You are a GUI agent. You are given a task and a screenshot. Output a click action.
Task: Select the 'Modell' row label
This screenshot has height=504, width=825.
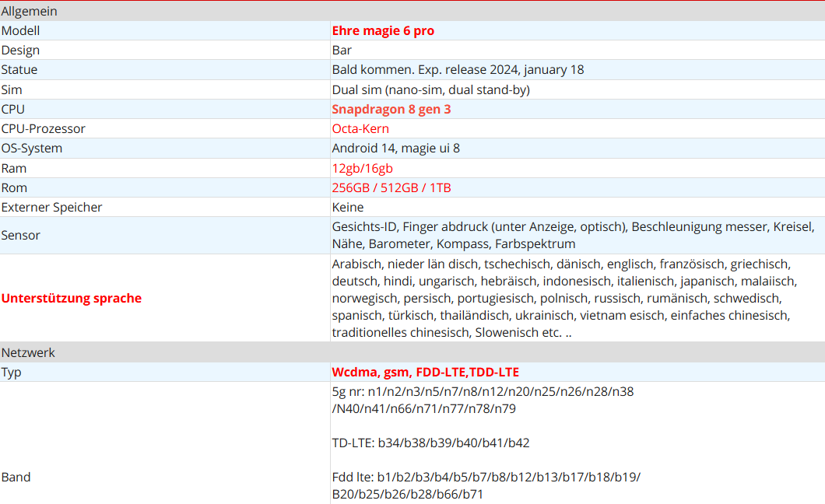(20, 30)
